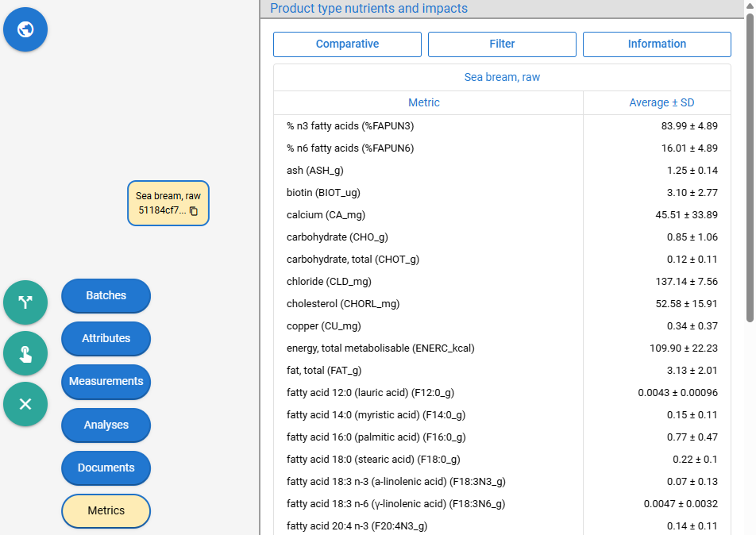The image size is (756, 535).
Task: Click the 'chloride (CLD_mg)' metric
Action: (x=329, y=281)
